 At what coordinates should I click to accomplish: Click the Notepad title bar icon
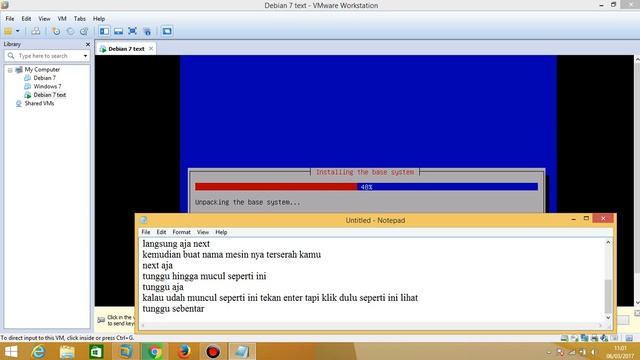point(144,220)
